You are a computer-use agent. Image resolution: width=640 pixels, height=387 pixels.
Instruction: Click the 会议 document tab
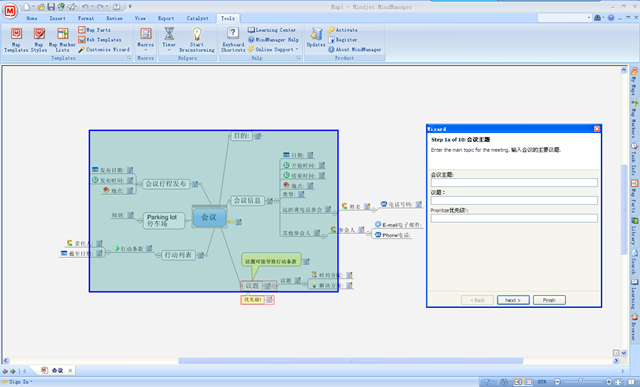(53, 371)
